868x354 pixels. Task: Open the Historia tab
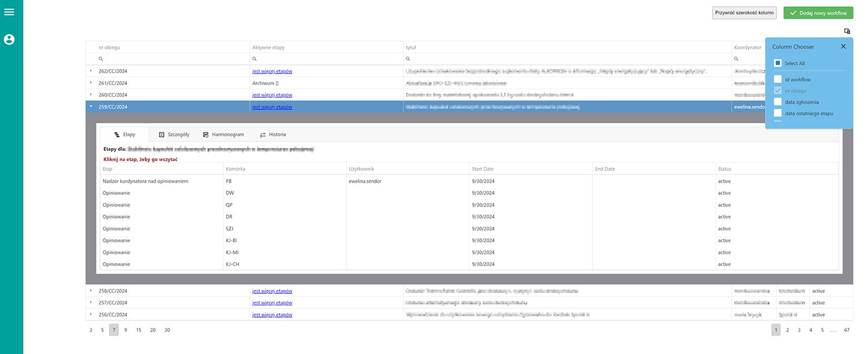(273, 134)
